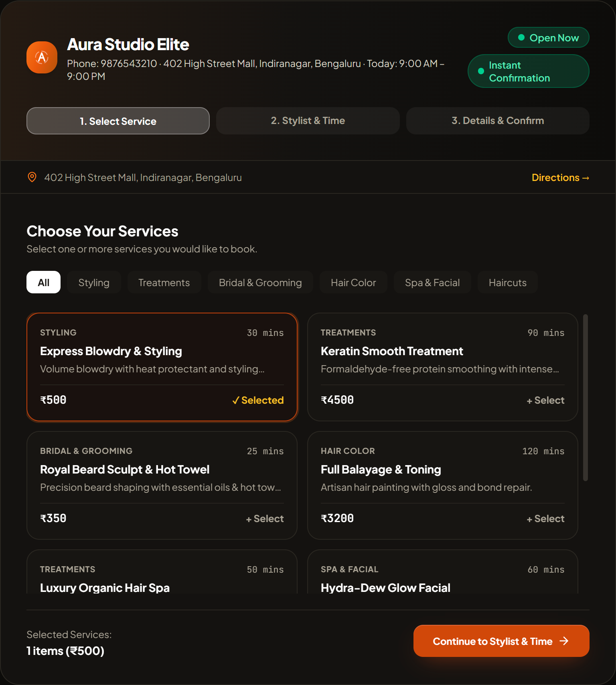Filter services by Bridal & Grooming

coord(260,282)
